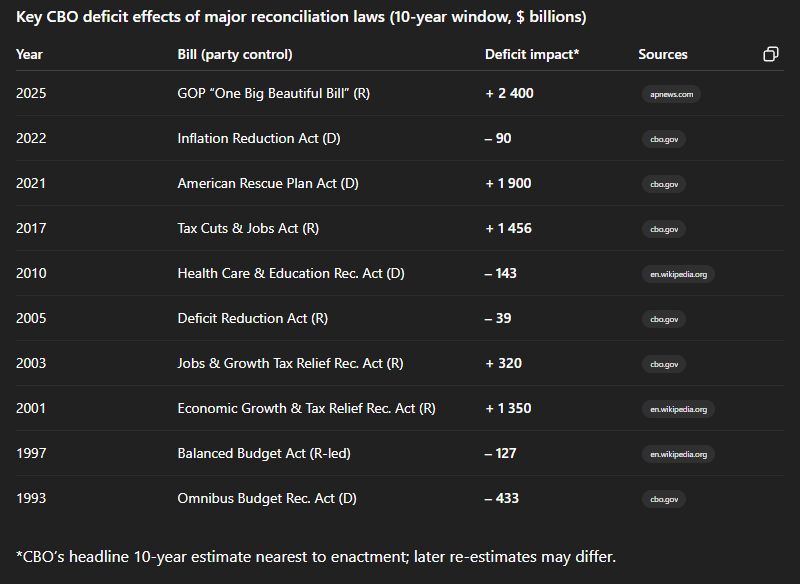The height and width of the screenshot is (584, 800).
Task: Select the + 2 400 deficit value
Action: point(510,93)
